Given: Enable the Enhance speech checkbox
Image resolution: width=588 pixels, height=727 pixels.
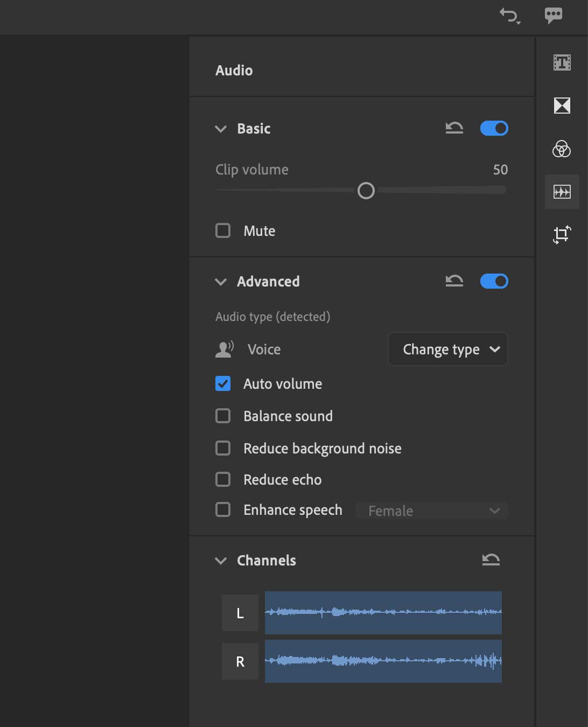Looking at the screenshot, I should [223, 509].
